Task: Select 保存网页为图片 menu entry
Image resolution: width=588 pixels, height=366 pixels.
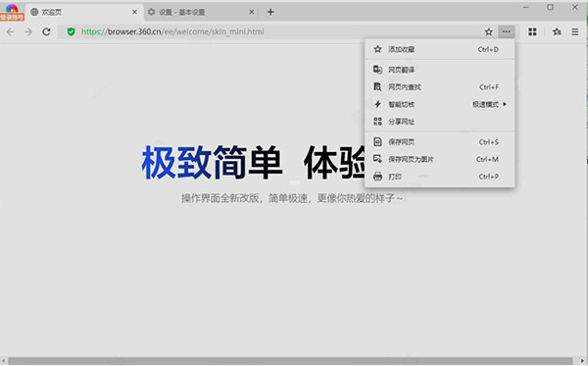Action: (x=439, y=159)
